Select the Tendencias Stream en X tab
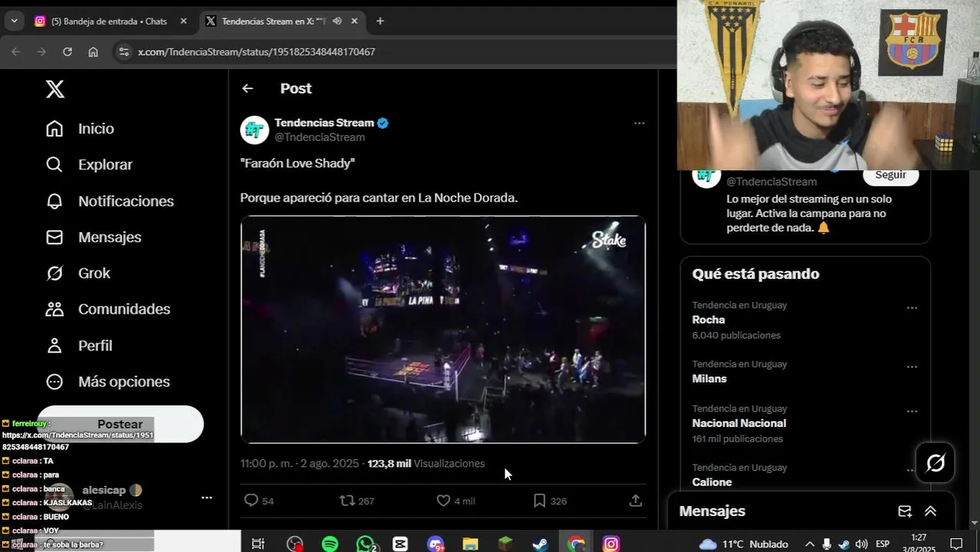 275,21
